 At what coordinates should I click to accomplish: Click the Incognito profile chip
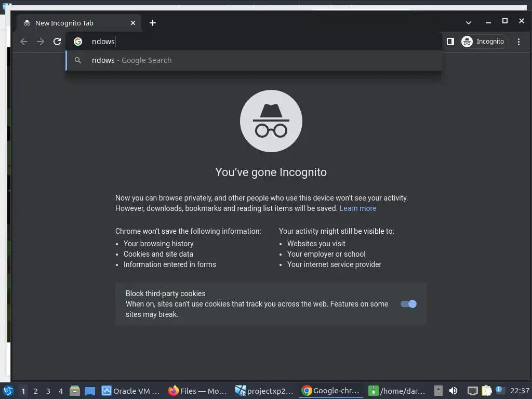click(x=485, y=42)
